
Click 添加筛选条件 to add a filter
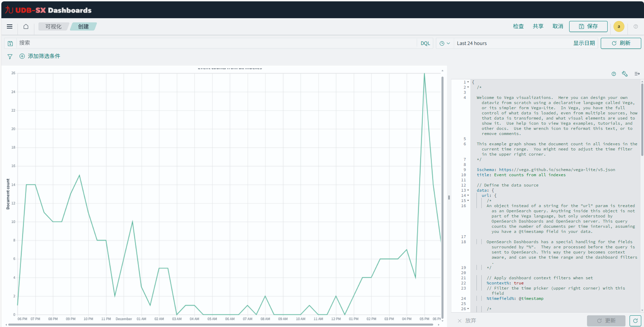click(40, 56)
